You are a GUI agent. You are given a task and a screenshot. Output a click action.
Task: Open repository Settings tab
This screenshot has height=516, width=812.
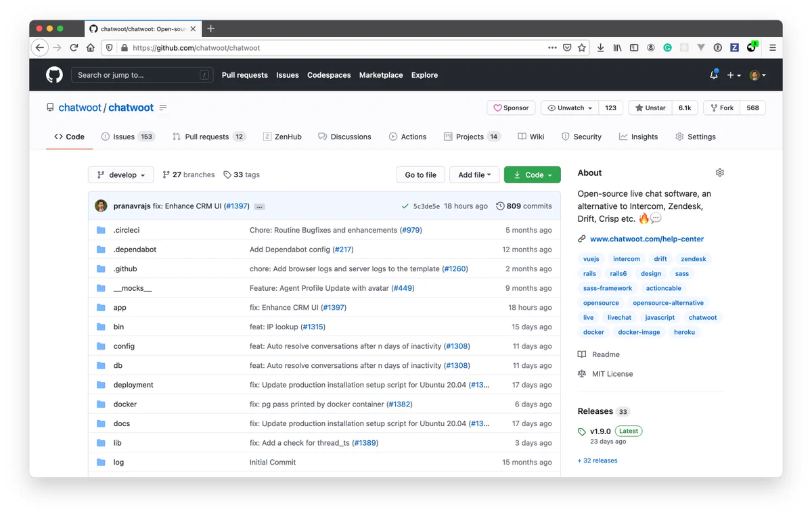(695, 137)
